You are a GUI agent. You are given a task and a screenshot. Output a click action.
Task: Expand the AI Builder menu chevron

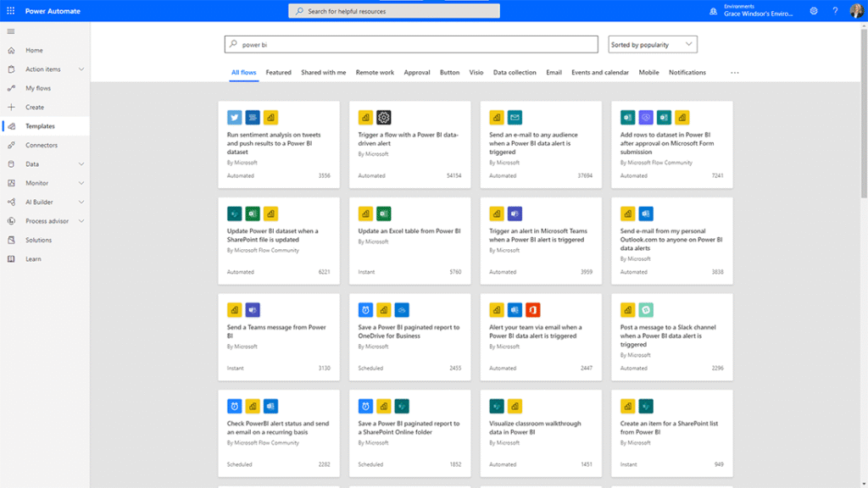[x=81, y=202]
